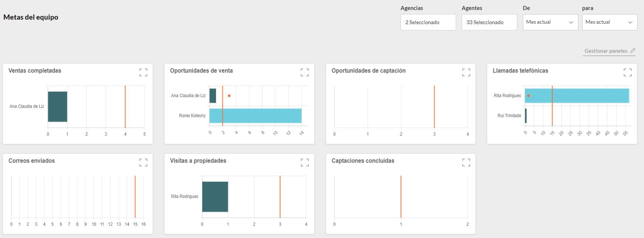The image size is (644, 238).
Task: Open Llamadas telefónicas chart in fullscreen
Action: click(x=627, y=72)
